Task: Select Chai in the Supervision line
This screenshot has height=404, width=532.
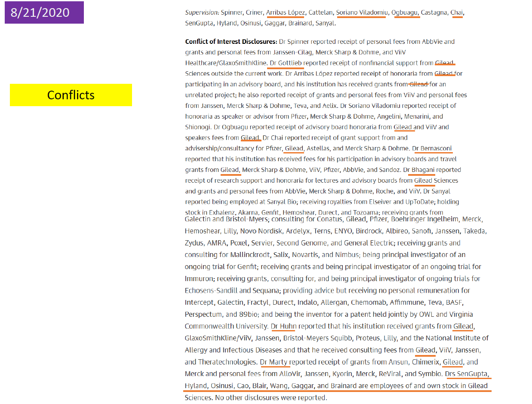Action: pyautogui.click(x=456, y=12)
